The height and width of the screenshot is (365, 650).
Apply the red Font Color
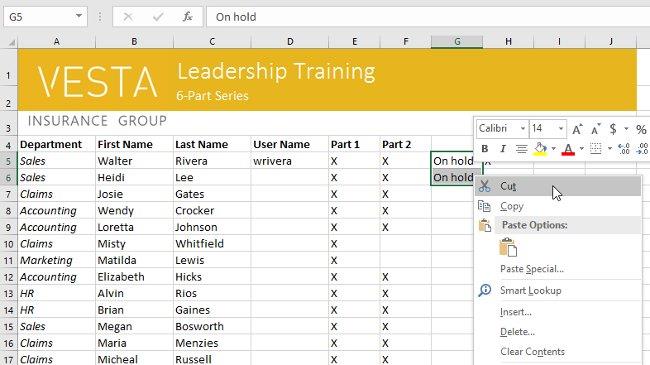coord(568,149)
